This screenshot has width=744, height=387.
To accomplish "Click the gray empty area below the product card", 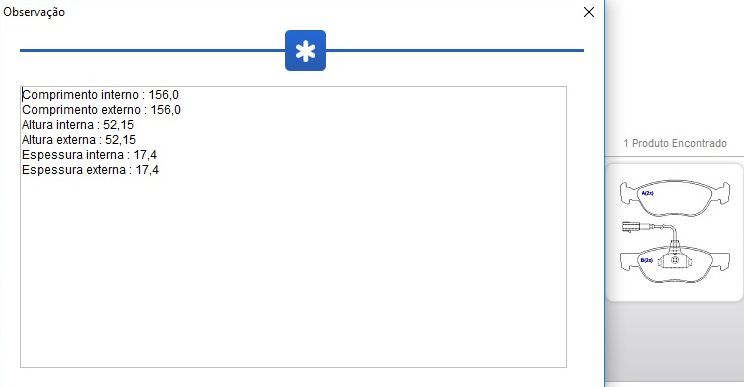I will [x=675, y=341].
